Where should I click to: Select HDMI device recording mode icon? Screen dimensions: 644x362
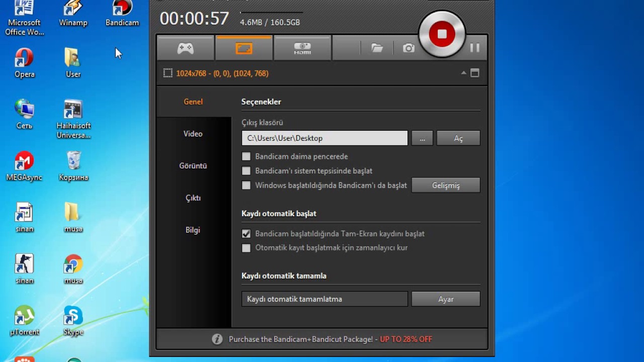[302, 48]
